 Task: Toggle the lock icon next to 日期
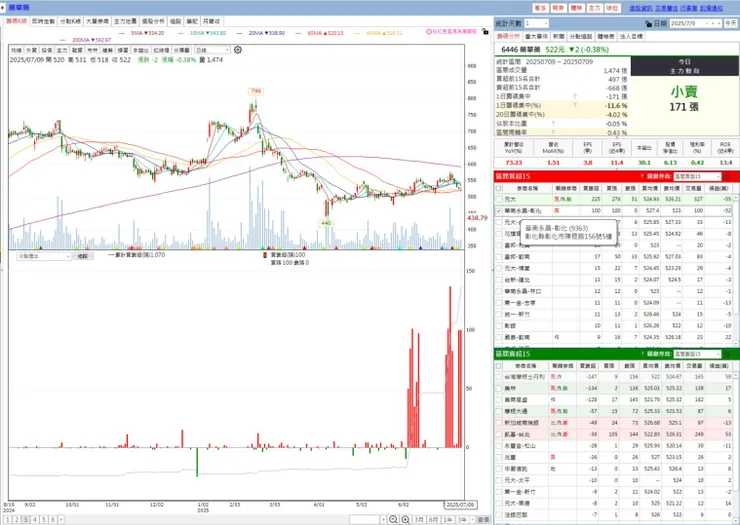[x=648, y=23]
